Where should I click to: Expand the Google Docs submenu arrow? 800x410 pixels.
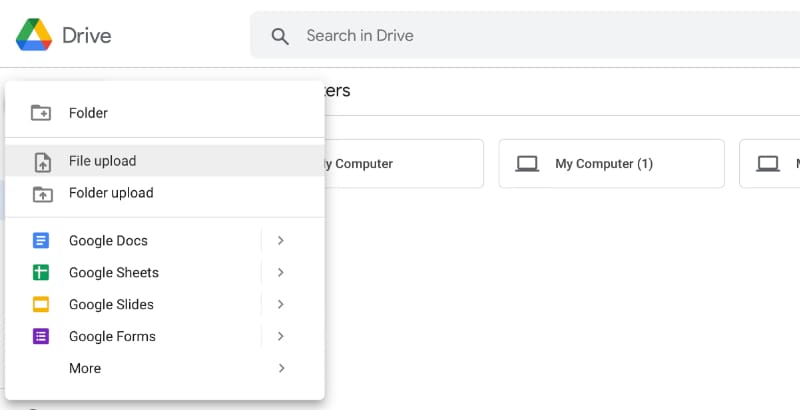pos(281,240)
